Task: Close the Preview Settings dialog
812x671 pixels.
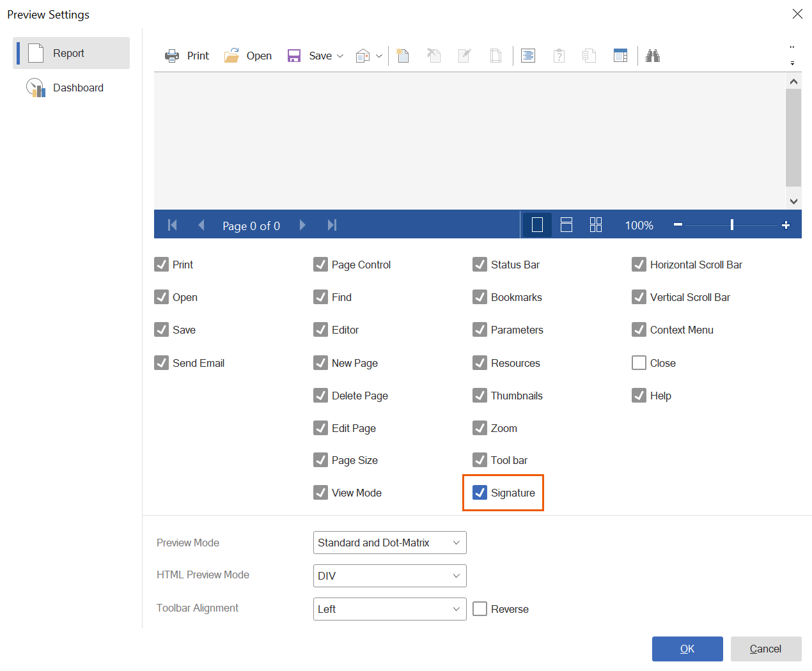Action: pyautogui.click(x=797, y=14)
